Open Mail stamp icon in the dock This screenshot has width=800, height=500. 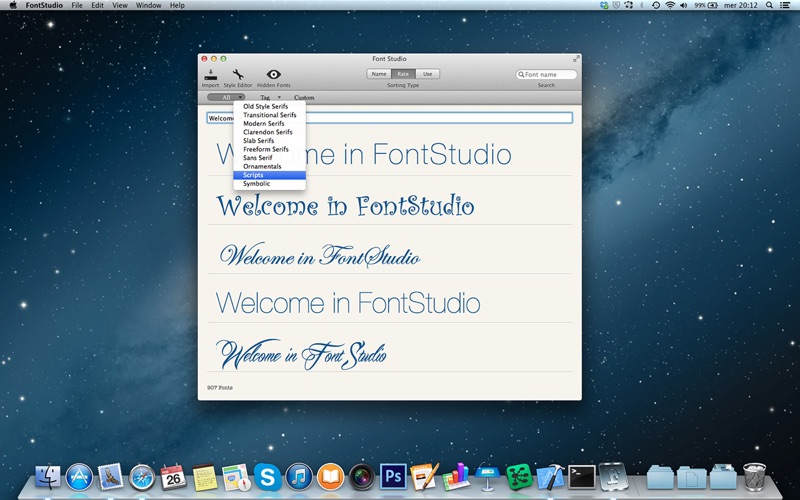click(x=110, y=477)
